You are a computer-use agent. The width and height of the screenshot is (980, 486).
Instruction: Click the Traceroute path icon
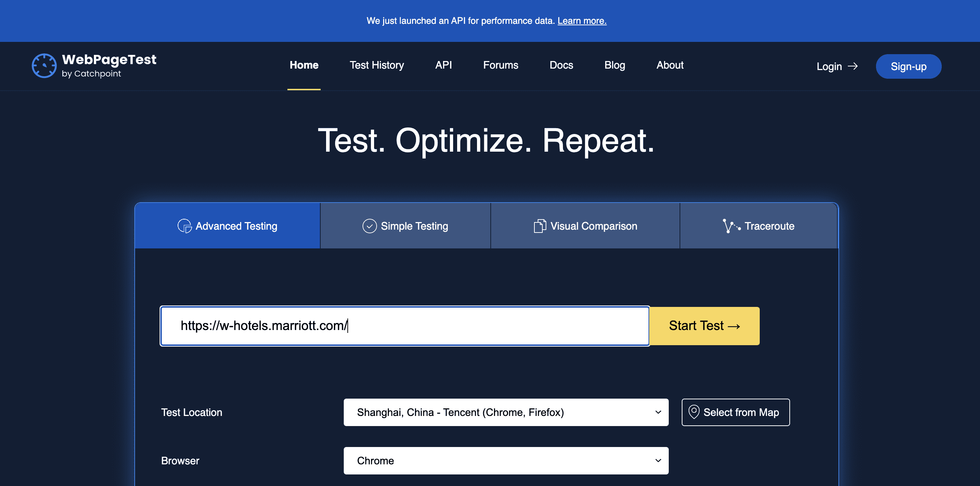pos(731,226)
